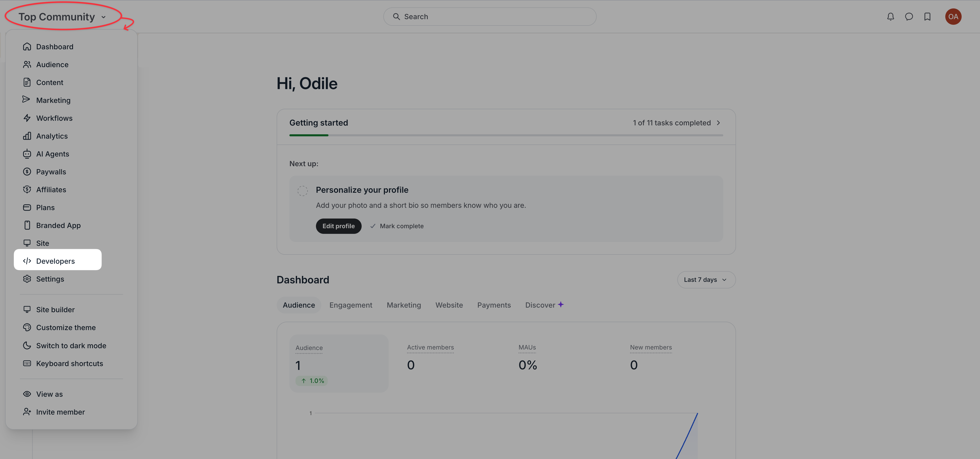
Task: Click the Paywalls dollar icon
Action: [x=27, y=172]
